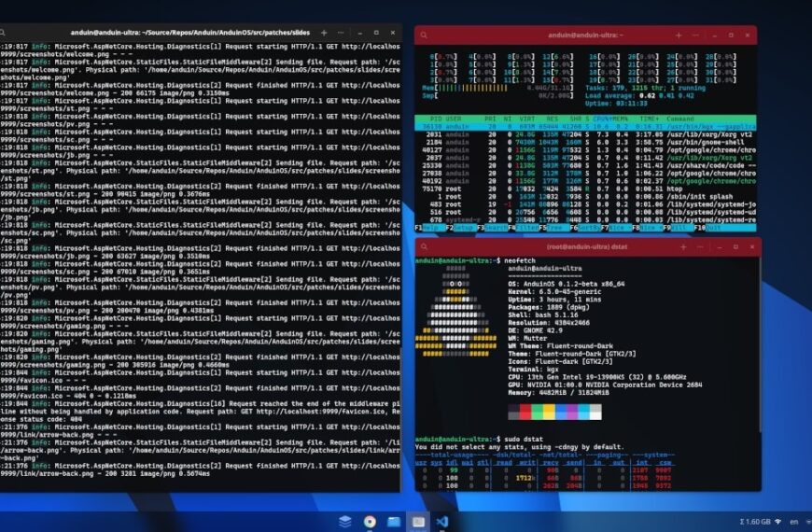The width and height of the screenshot is (812, 532).
Task: Sort htop by the RES column header
Action: (x=552, y=119)
